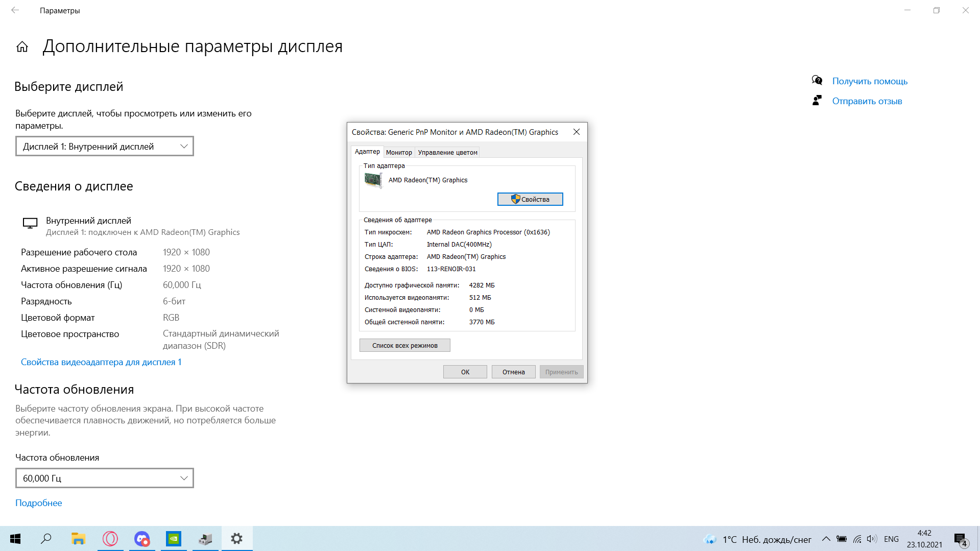Click the Internal DAC(400MHz) value
This screenshot has width=980, height=551.
tap(459, 245)
